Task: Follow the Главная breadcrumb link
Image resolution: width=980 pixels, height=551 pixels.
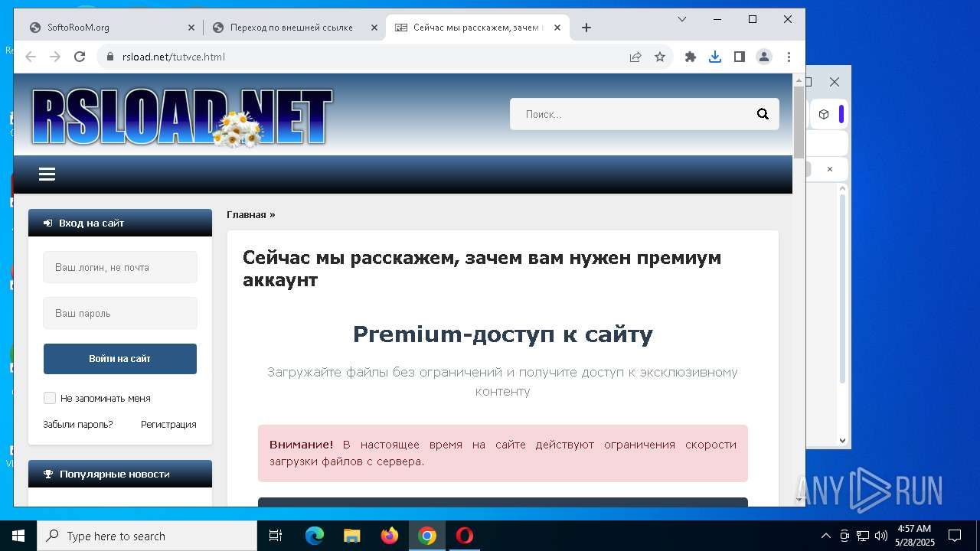Action: 246,214
